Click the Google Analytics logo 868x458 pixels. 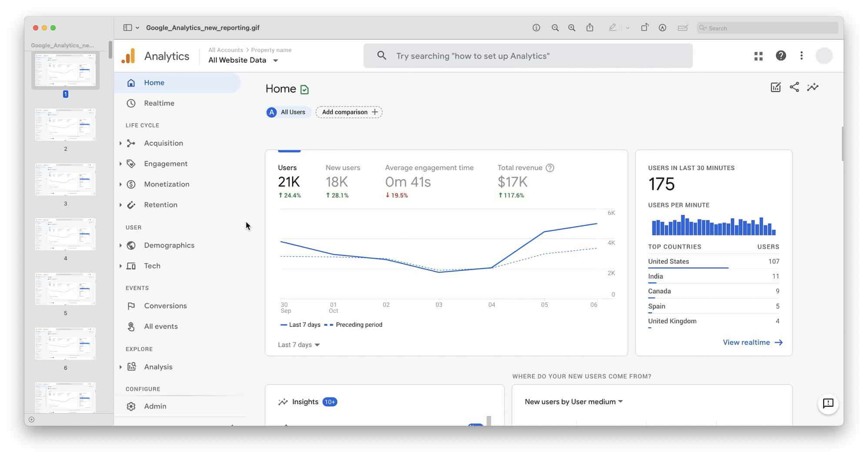click(x=128, y=56)
